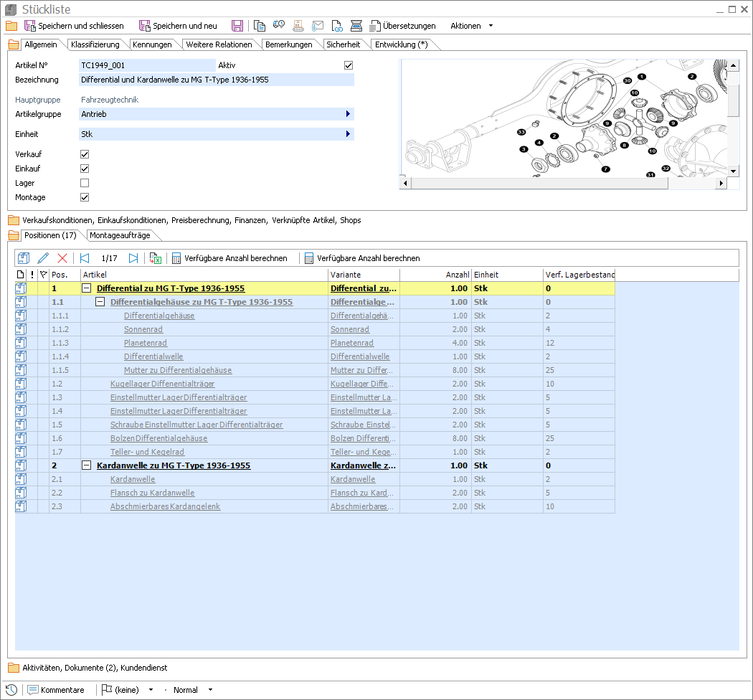
Task: Uncheck the Montage checkbox
Action: [85, 197]
